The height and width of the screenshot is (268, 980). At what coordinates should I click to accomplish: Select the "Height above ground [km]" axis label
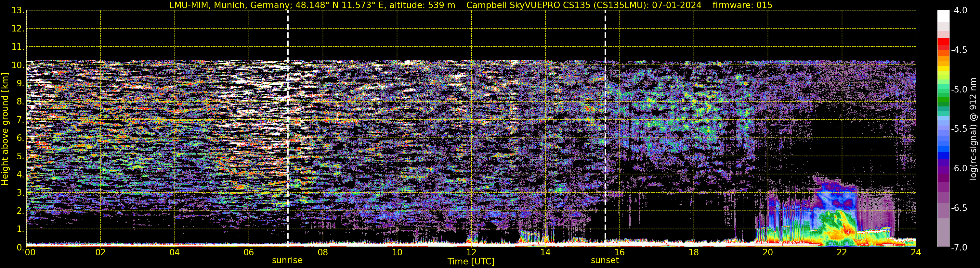(x=5, y=129)
